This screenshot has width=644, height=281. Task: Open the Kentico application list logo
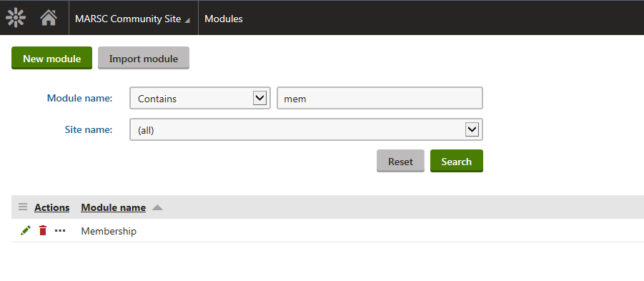click(16, 18)
